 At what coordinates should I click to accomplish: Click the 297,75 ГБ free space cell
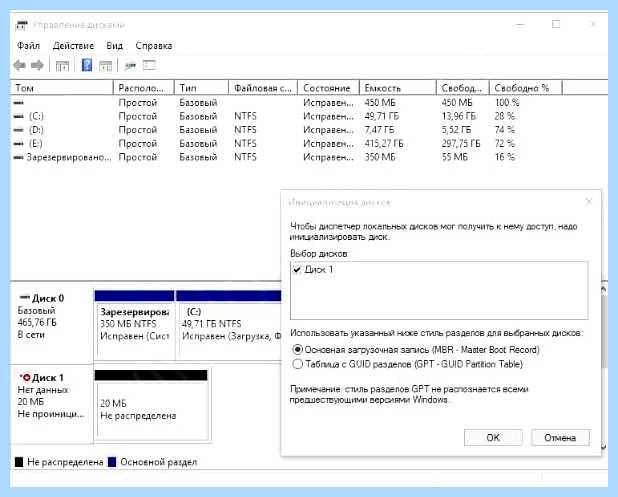[x=461, y=144]
